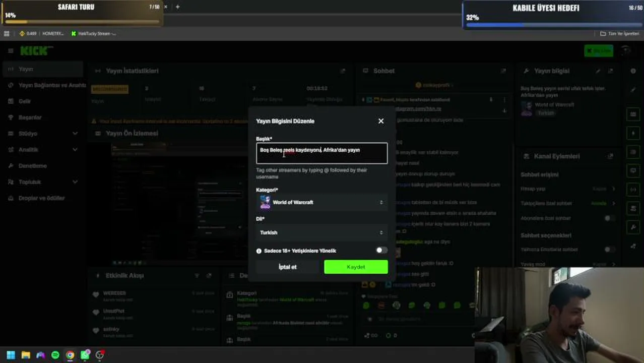Open Tüm Yer İşaretleri bookmarks folder
This screenshot has height=363, width=644.
620,34
